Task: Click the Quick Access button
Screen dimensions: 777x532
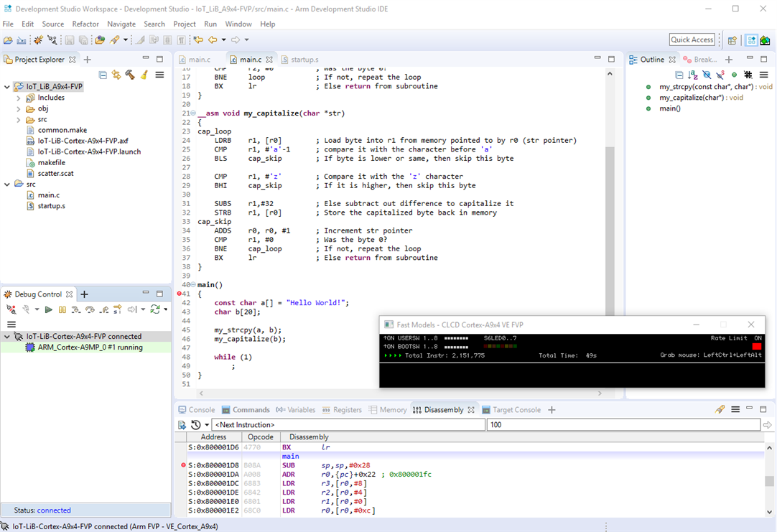Action: point(692,40)
